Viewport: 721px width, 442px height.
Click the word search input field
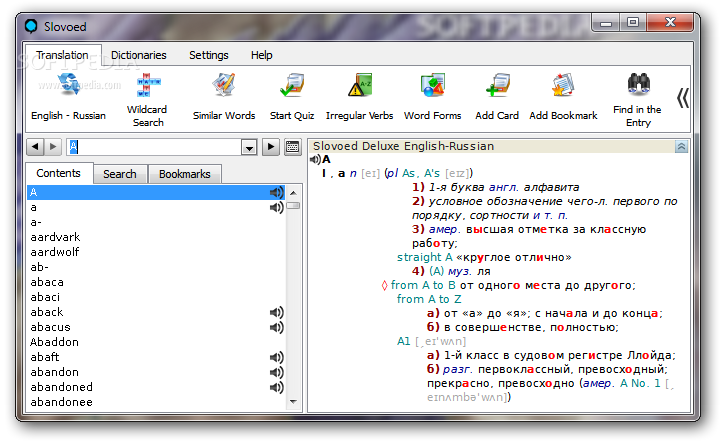(154, 147)
